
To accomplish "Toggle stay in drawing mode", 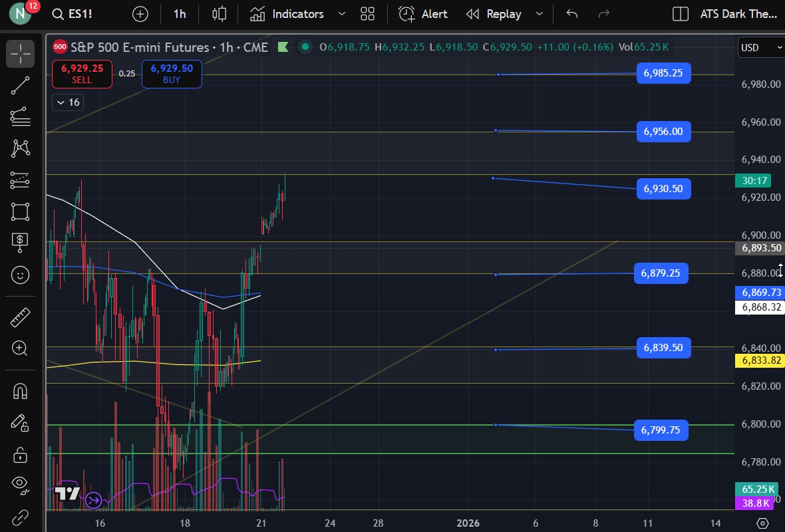I will click(20, 424).
